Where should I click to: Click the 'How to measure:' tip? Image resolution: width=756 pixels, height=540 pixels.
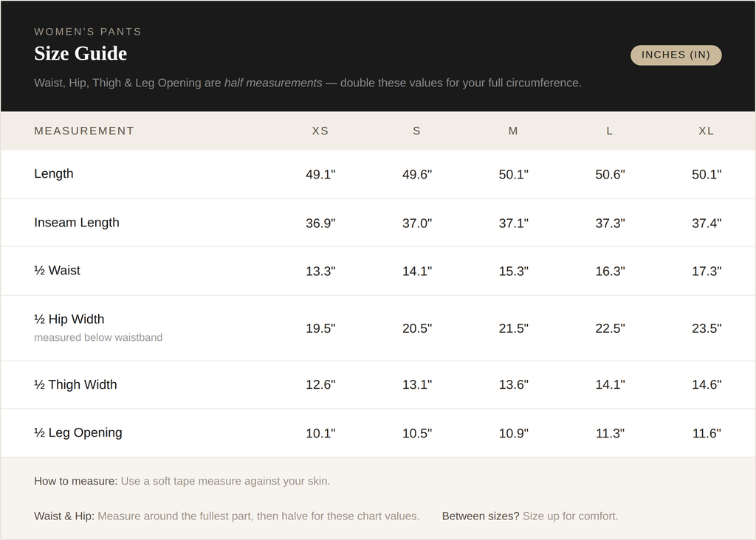pos(182,481)
